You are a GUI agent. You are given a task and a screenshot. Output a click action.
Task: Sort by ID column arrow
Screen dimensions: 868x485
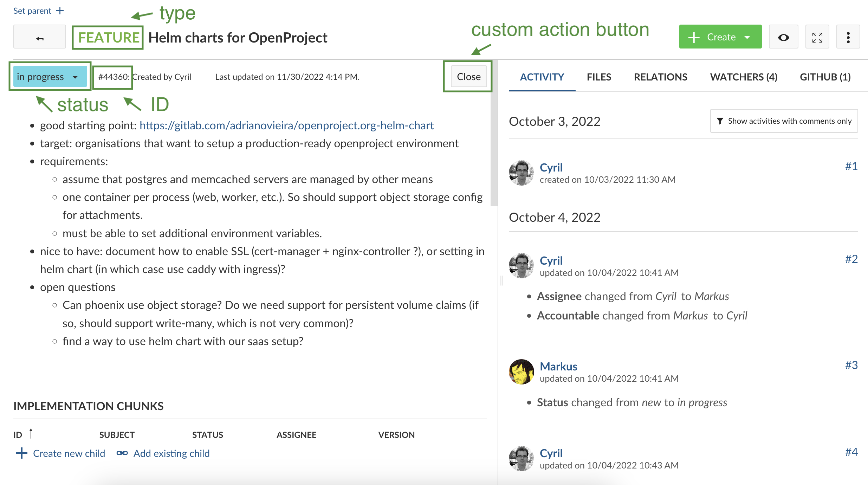31,434
